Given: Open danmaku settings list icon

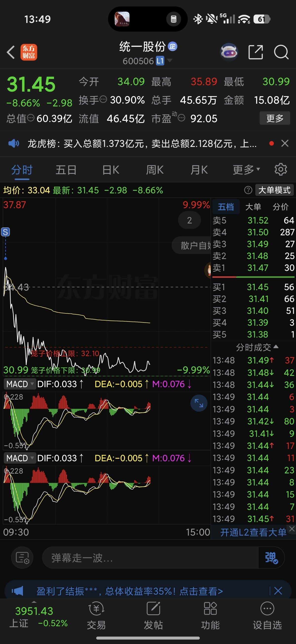Looking at the screenshot, I should (x=22, y=558).
